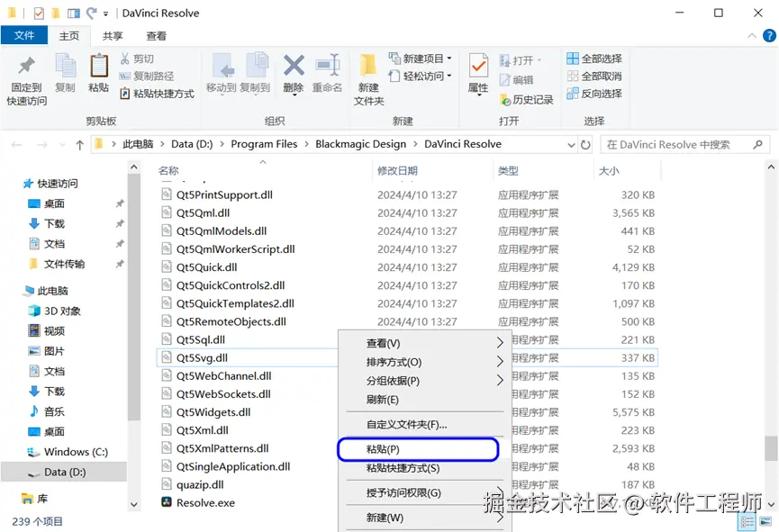Choose Paste from the context menu
The height and width of the screenshot is (532, 779).
pos(418,449)
